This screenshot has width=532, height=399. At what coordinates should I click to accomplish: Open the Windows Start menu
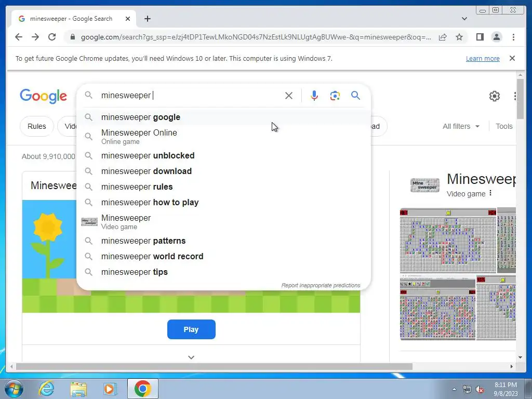click(x=14, y=389)
